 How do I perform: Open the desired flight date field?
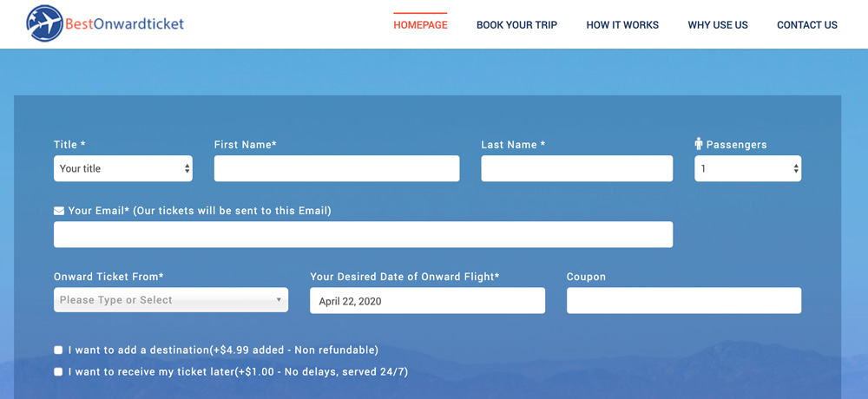pos(427,300)
